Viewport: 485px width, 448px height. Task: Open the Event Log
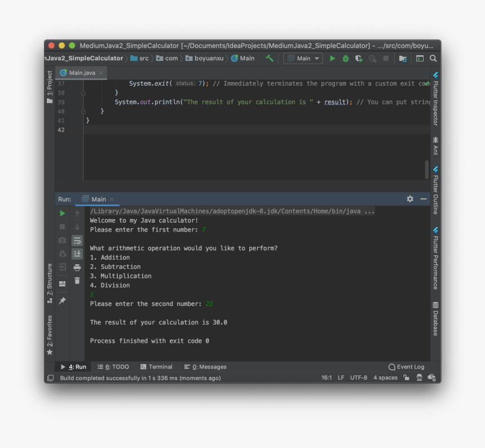[406, 367]
